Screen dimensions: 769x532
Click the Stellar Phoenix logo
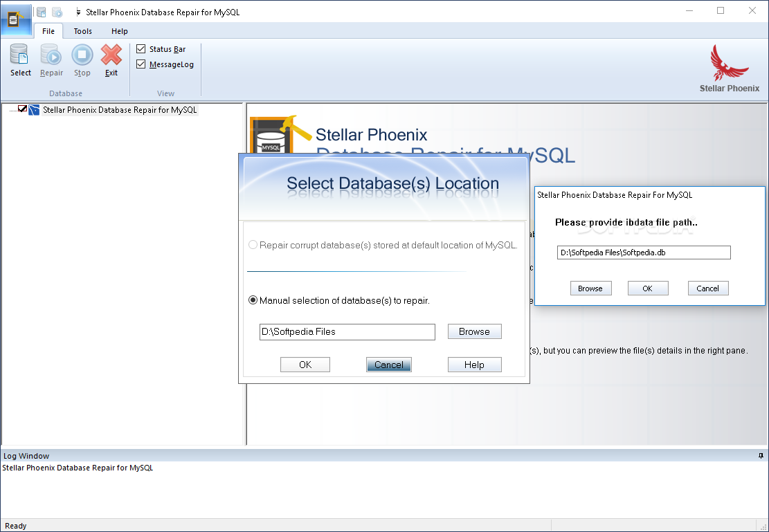pos(730,68)
